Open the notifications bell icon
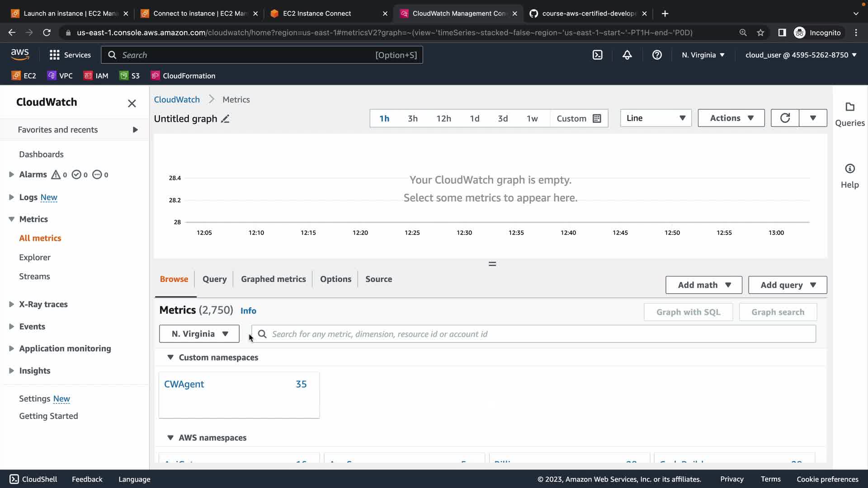 (627, 55)
